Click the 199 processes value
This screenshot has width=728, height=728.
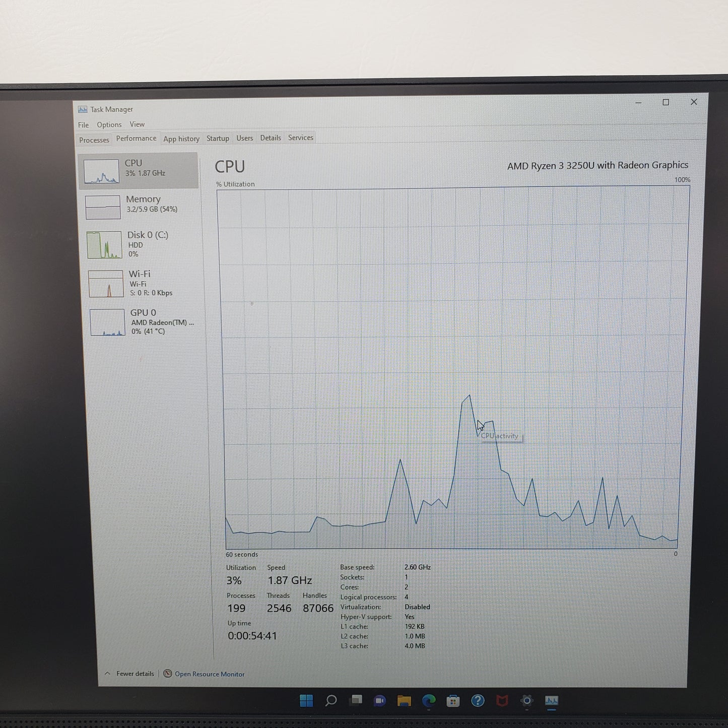pos(236,608)
